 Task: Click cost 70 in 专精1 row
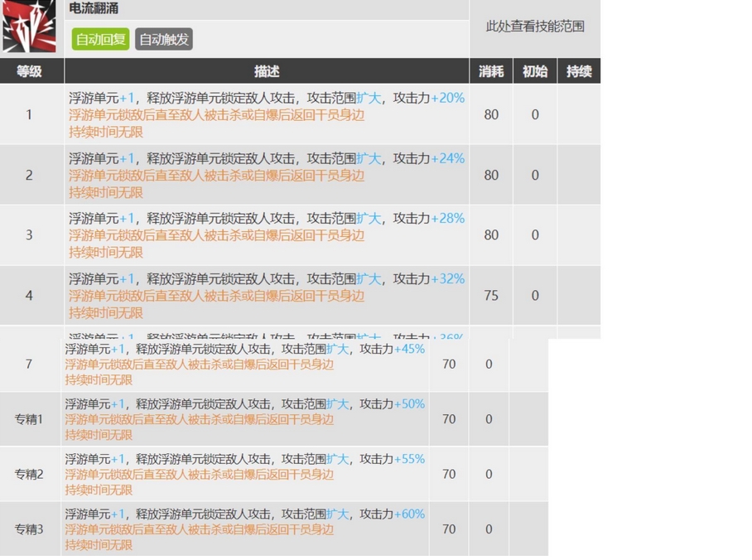[449, 419]
